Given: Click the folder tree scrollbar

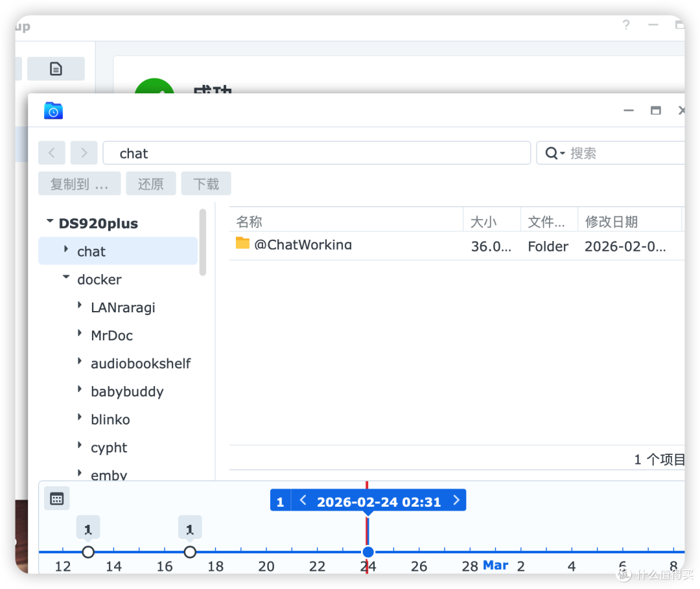Looking at the screenshot, I should [x=203, y=242].
